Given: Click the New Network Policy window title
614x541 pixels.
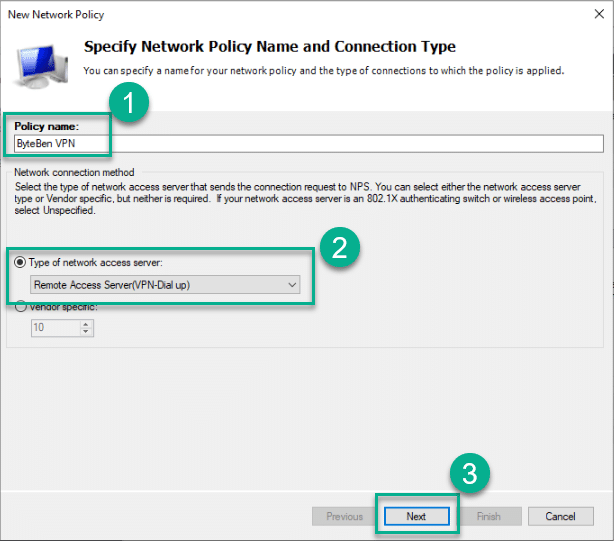Looking at the screenshot, I should [x=56, y=14].
